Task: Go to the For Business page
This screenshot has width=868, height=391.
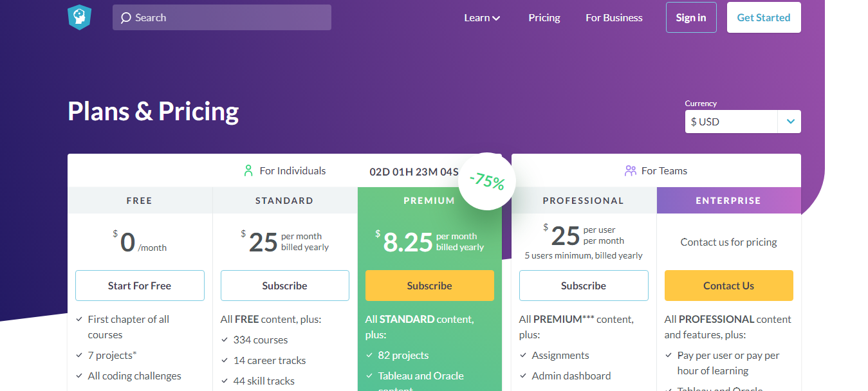Action: 614,18
